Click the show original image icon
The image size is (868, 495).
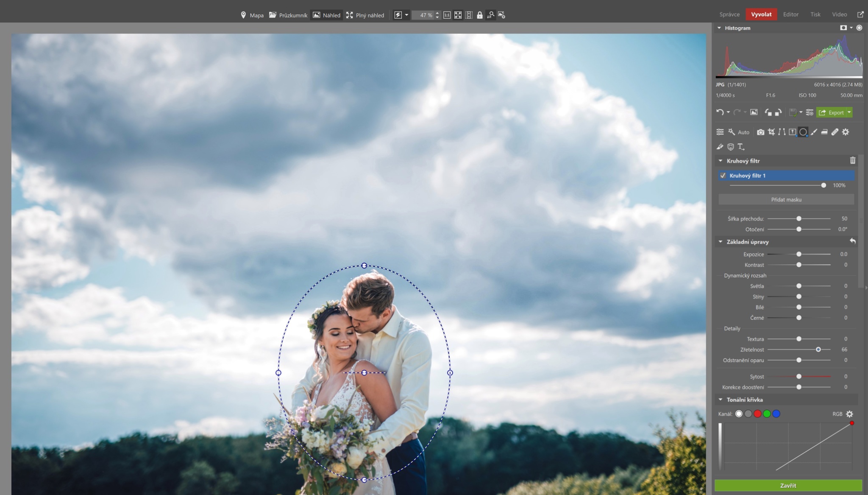pyautogui.click(x=754, y=112)
